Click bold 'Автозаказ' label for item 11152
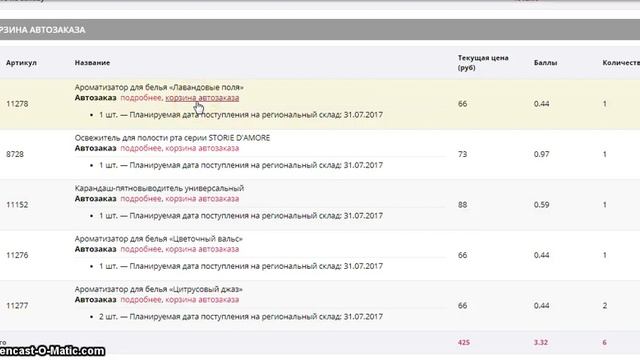The image size is (640, 360). 96,199
